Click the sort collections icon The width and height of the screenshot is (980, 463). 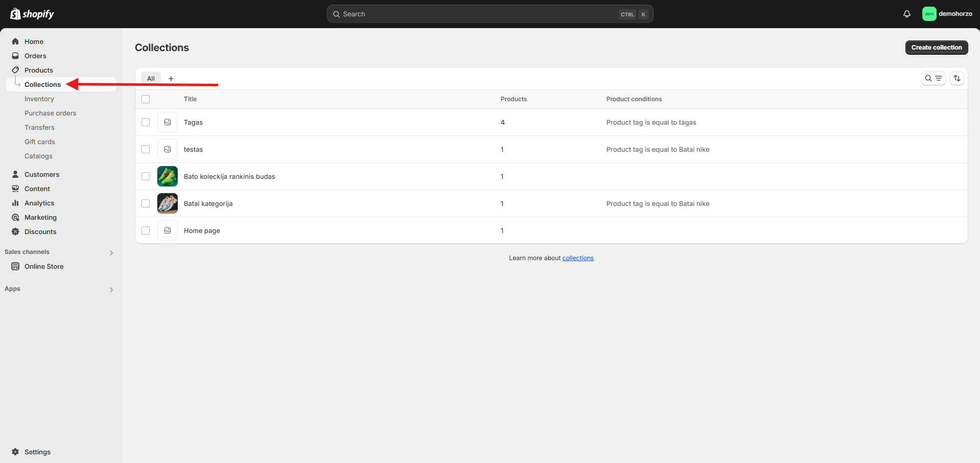pos(957,78)
